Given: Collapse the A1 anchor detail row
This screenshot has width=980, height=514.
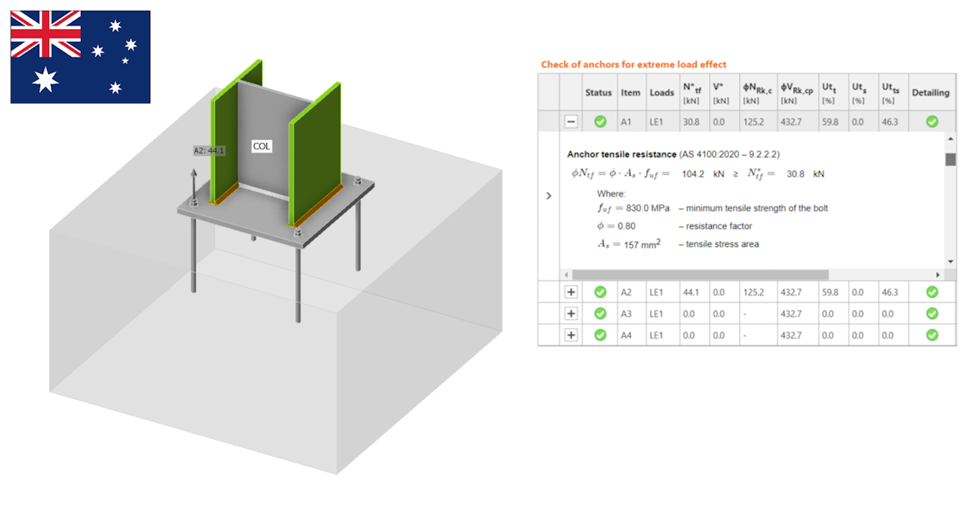Looking at the screenshot, I should click(x=569, y=121).
